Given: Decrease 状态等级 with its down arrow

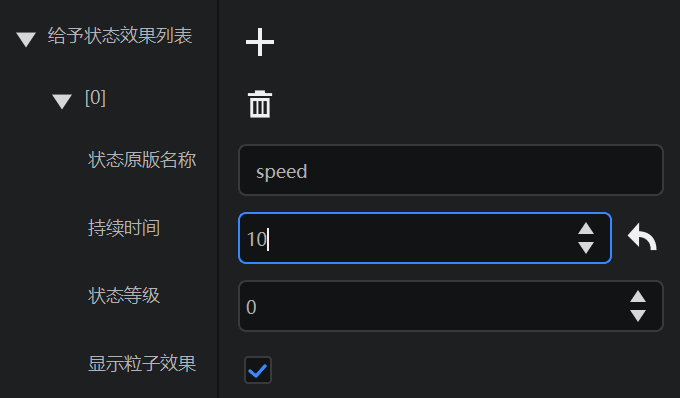Looking at the screenshot, I should (638, 316).
